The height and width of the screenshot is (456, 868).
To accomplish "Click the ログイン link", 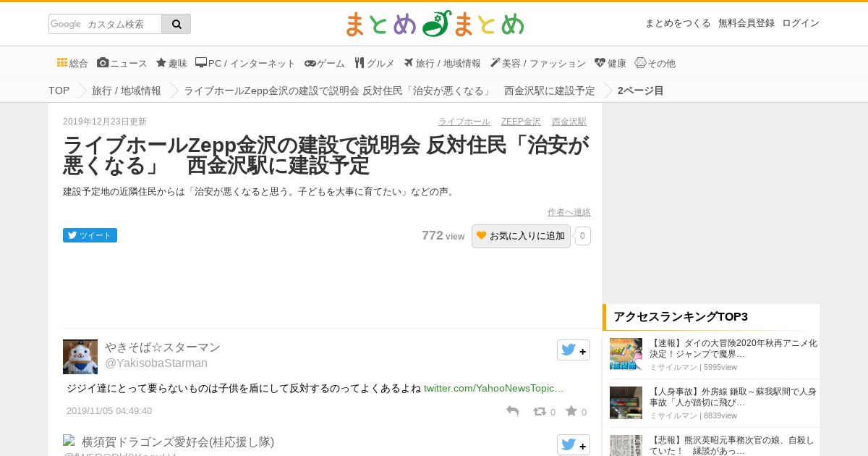I will pyautogui.click(x=801, y=23).
